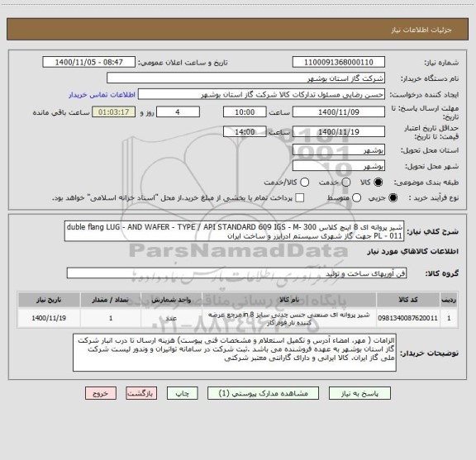This screenshot has width=476, height=460.
Task: Click the چاپ print button
Action: [182, 393]
